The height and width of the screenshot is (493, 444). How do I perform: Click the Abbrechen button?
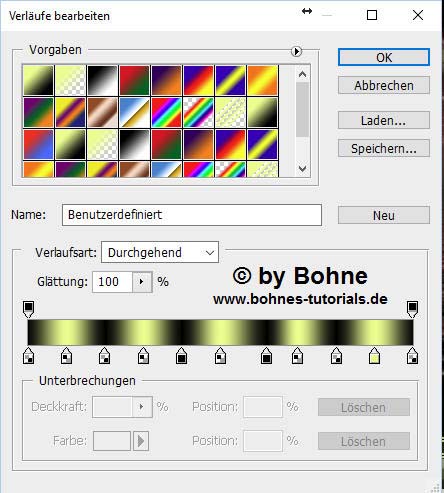pyautogui.click(x=384, y=86)
